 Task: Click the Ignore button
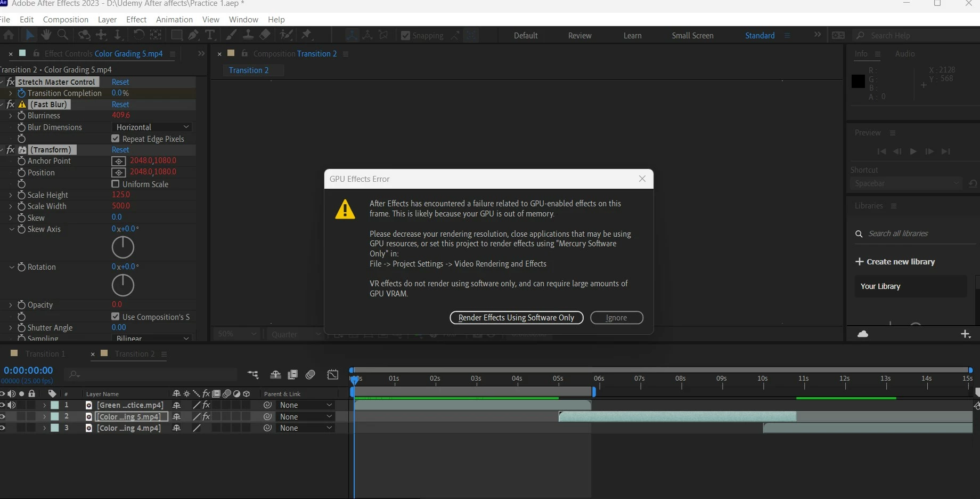617,318
